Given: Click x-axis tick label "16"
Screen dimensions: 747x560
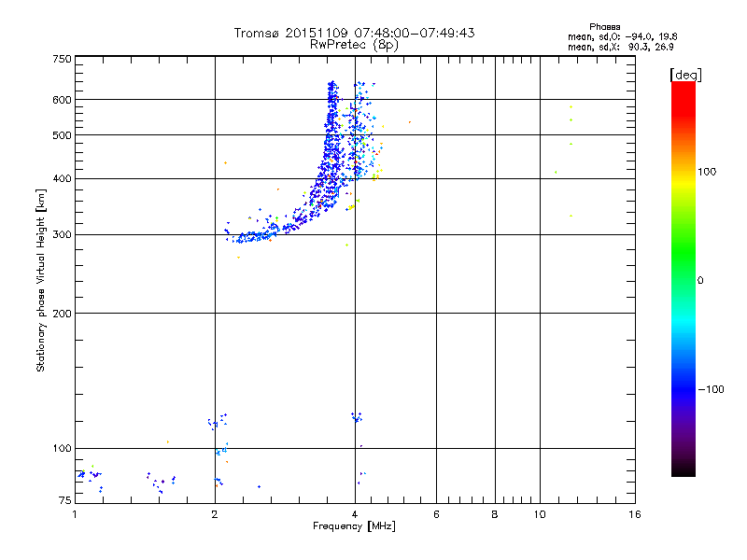Looking at the screenshot, I should (635, 514).
